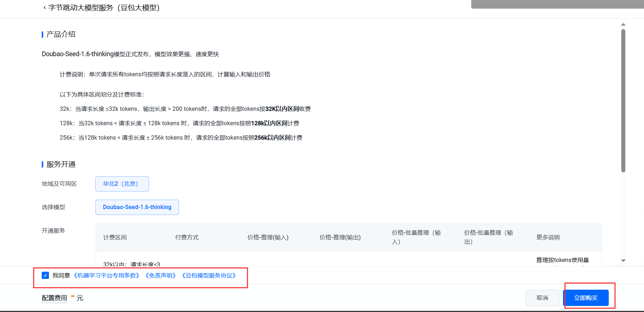The image size is (644, 312).
Task: Click the scrollbar up arrow
Action: [x=623, y=24]
